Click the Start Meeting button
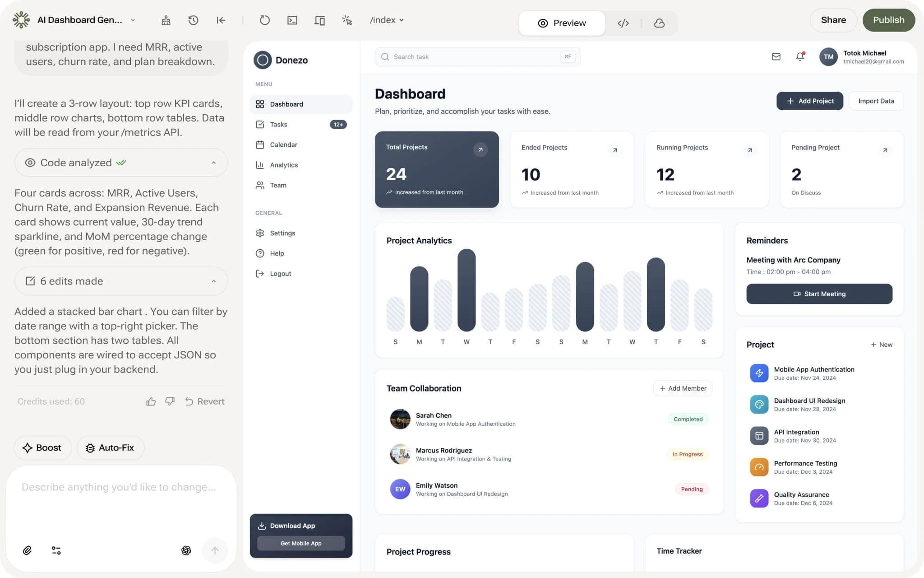This screenshot has width=924, height=578. [x=819, y=294]
